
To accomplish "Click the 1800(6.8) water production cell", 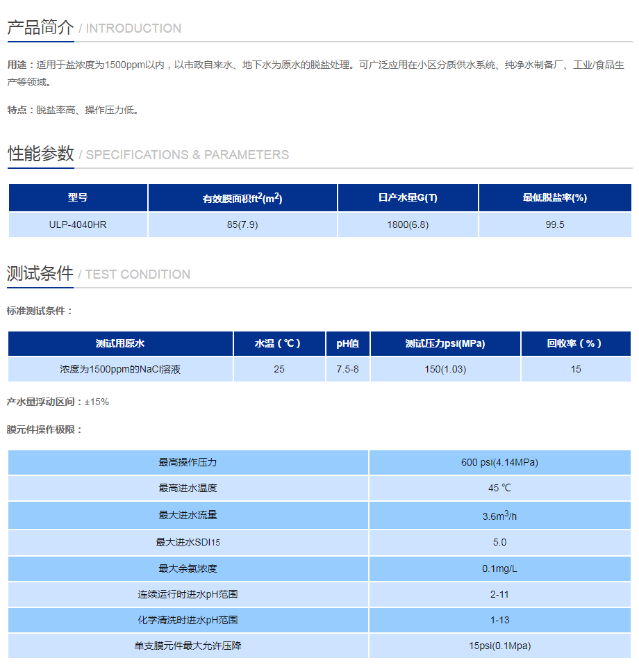I will point(407,224).
